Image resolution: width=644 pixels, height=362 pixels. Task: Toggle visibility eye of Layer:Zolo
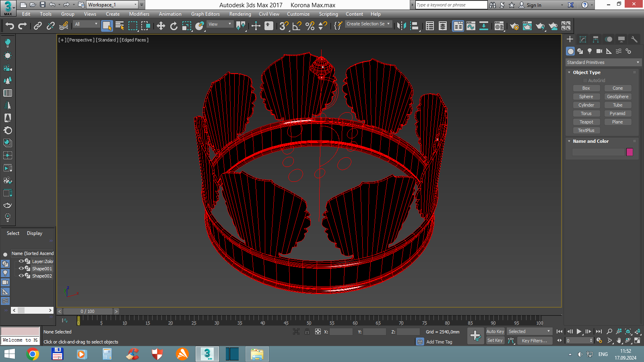[x=21, y=261]
